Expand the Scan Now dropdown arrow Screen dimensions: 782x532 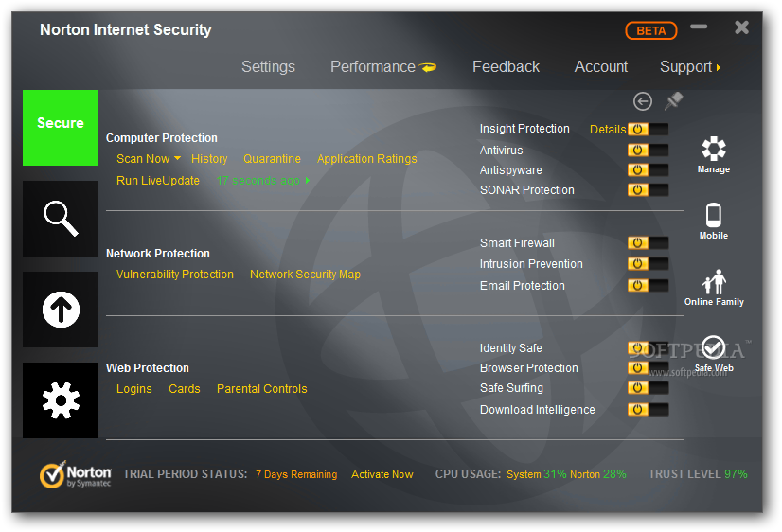click(177, 159)
